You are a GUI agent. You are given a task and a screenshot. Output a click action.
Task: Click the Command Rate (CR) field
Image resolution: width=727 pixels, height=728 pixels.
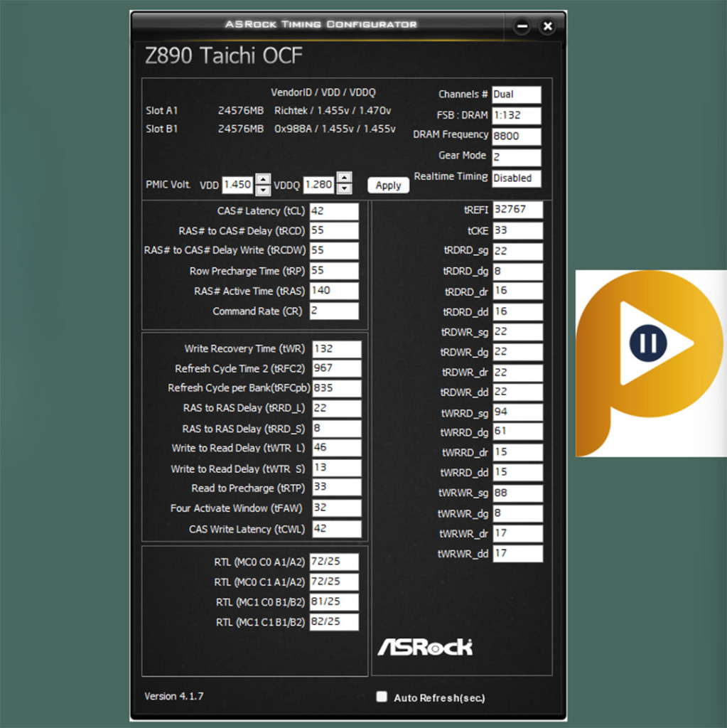coord(334,311)
